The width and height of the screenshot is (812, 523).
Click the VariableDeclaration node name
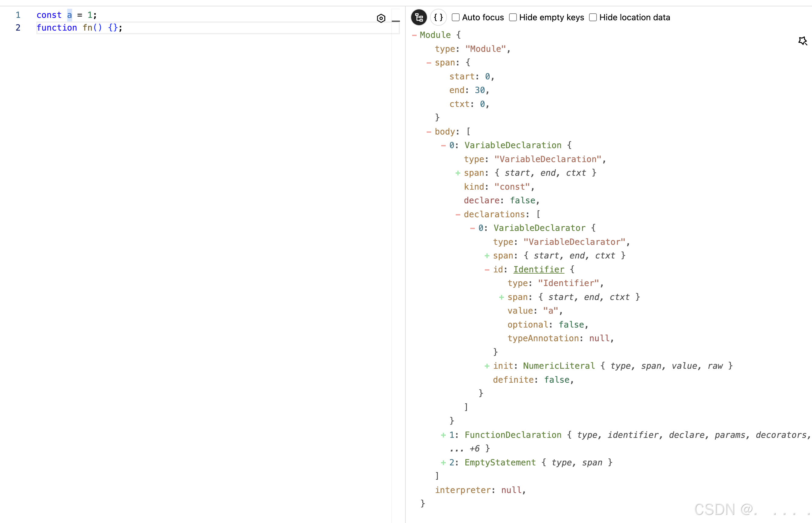pyautogui.click(x=513, y=145)
